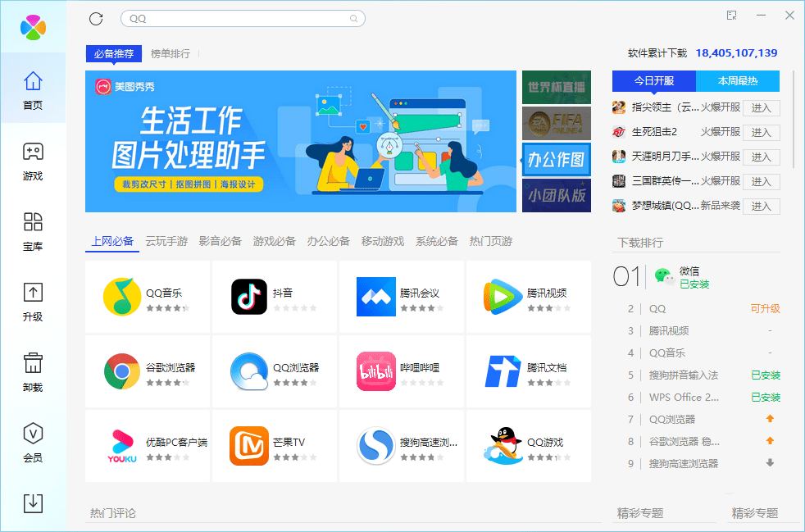Click the QQ音乐 app icon
805x532 pixels.
point(122,297)
